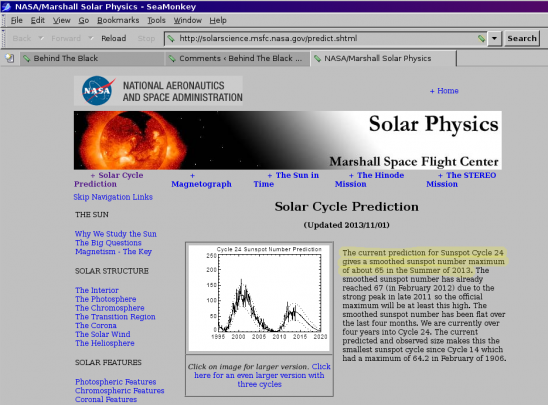Click Skip Navigation Links
Image resolution: width=548 pixels, height=405 pixels.
click(x=113, y=197)
